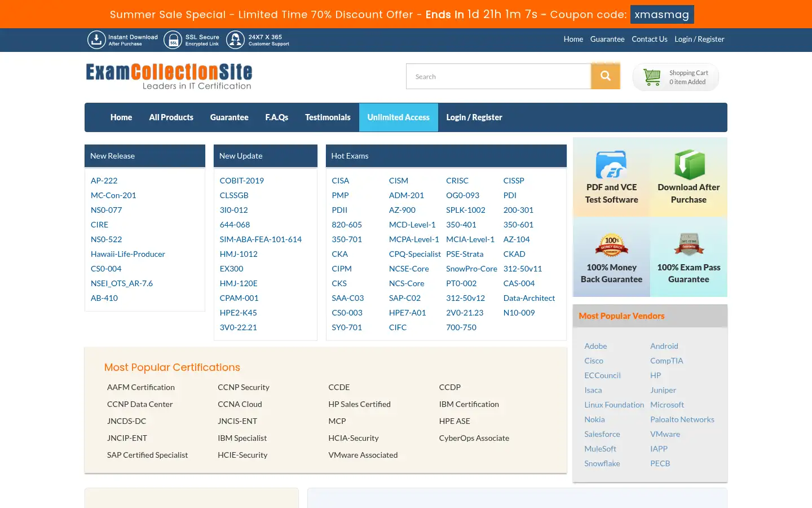This screenshot has height=508, width=812.
Task: Open the AP-222 new release exam
Action: 104,181
